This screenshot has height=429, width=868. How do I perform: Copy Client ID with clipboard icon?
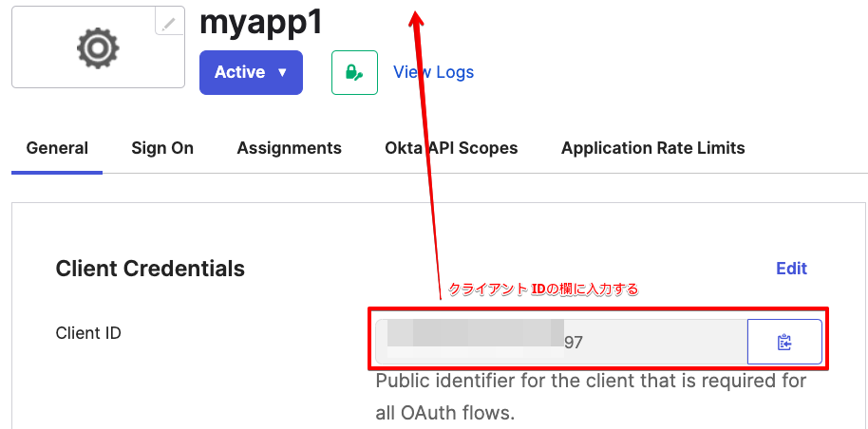point(784,342)
